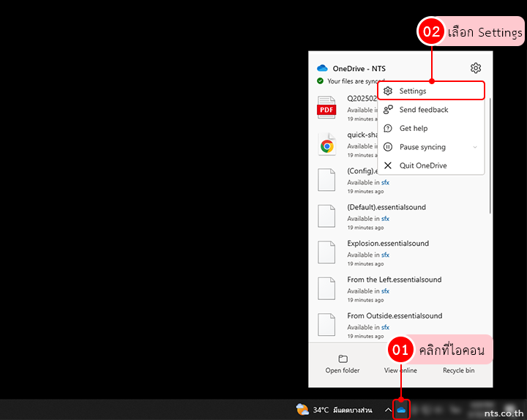Click the OneDrive file list scrollbar
This screenshot has width=527, height=420.
(x=490, y=156)
